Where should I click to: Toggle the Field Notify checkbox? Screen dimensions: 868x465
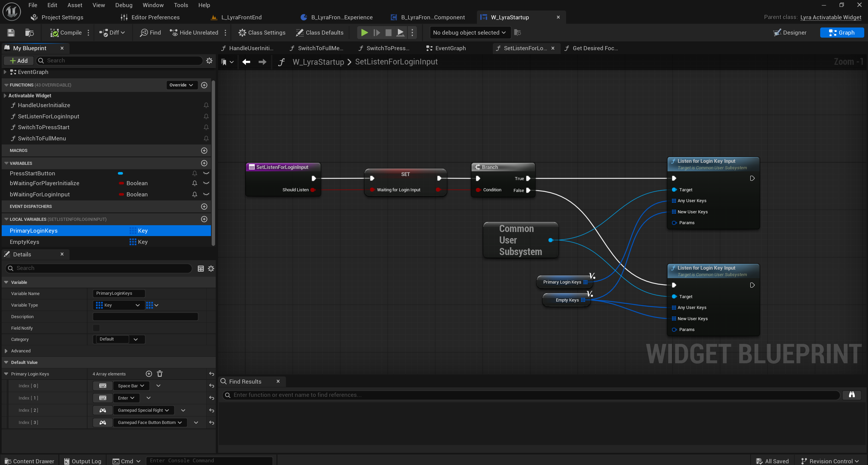coord(96,328)
